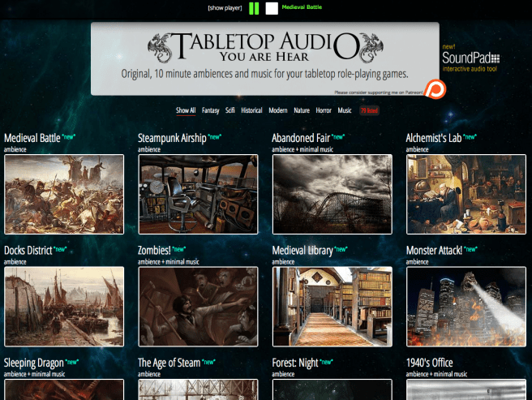Viewport: 532px width, 400px height.
Task: Open the Patreon logo icon
Action: (x=435, y=88)
